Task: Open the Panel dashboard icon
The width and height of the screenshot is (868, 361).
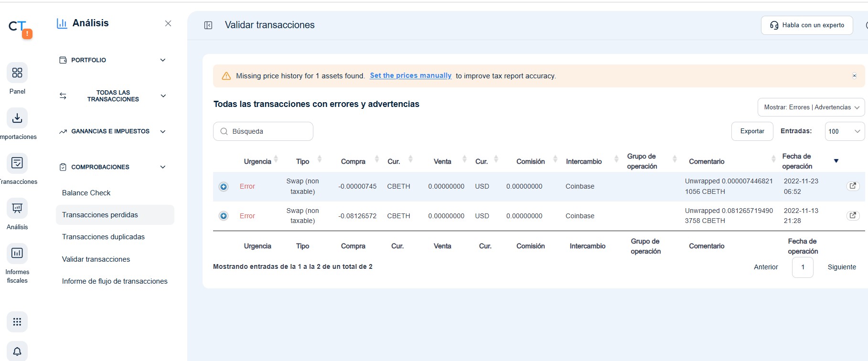Action: coord(17,73)
